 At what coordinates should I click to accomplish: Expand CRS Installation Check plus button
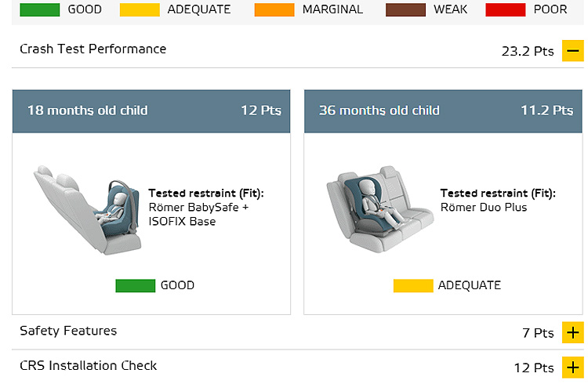(x=572, y=367)
